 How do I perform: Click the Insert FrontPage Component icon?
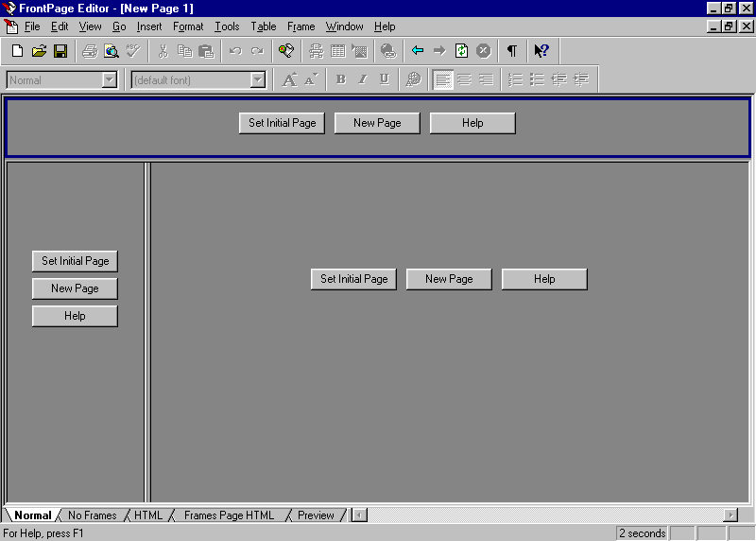317,51
